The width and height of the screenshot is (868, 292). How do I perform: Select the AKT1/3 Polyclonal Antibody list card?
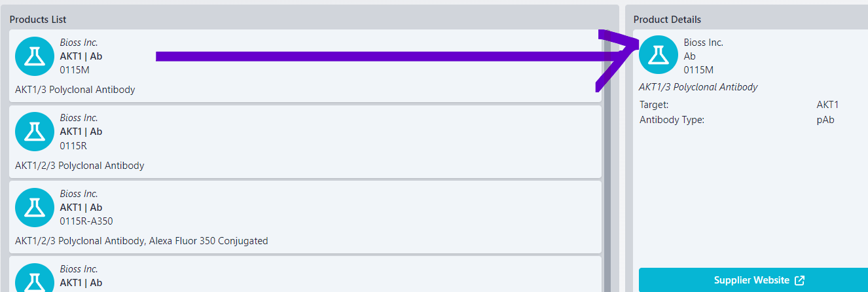[x=305, y=65]
